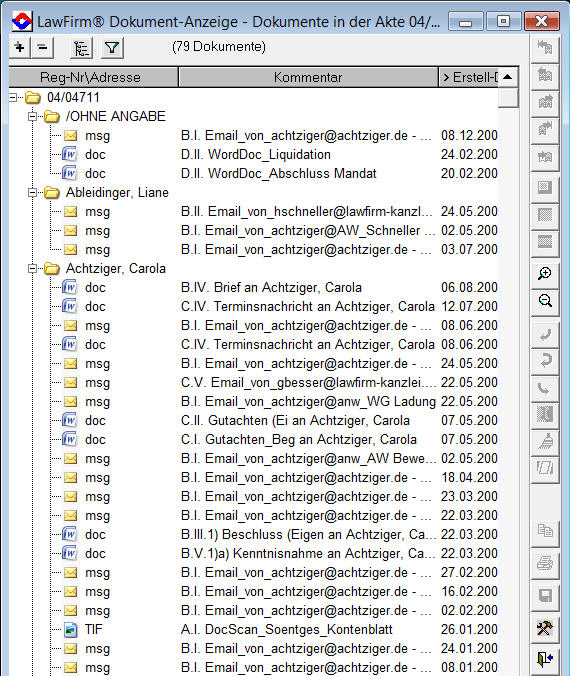570x676 pixels.
Task: Zoom out with the magnifier minus icon
Action: pos(545,301)
